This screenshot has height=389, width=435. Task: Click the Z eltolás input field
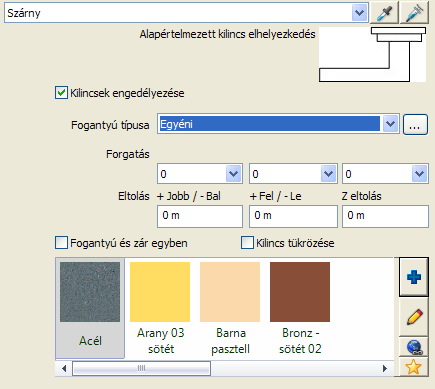(385, 216)
